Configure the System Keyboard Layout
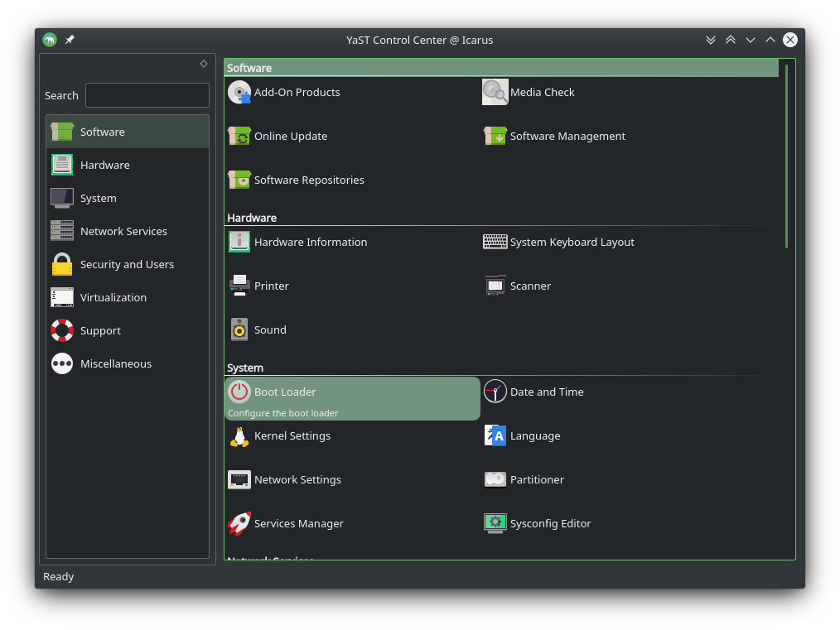Screen dimensions: 840x630 click(572, 242)
